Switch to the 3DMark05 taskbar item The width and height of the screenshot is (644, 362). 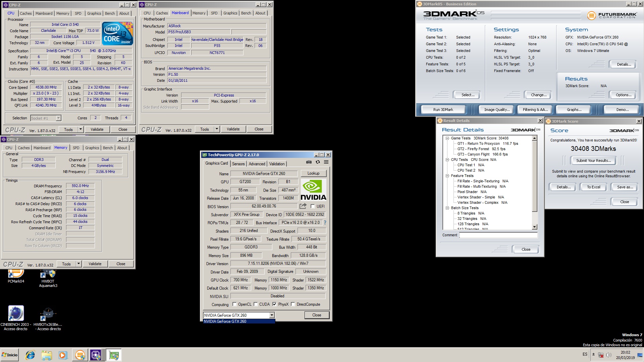tap(80, 355)
